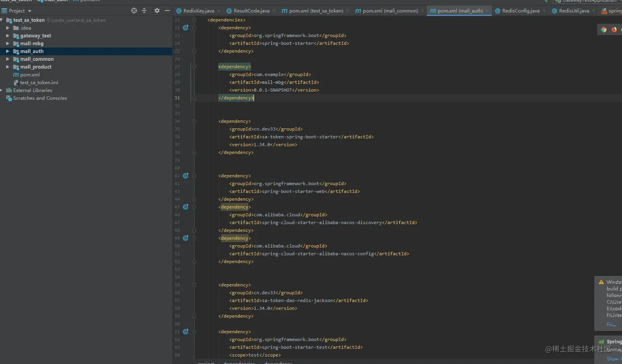Open in Firefox browser icon
Image resolution: width=622 pixels, height=364 pixels.
[614, 30]
